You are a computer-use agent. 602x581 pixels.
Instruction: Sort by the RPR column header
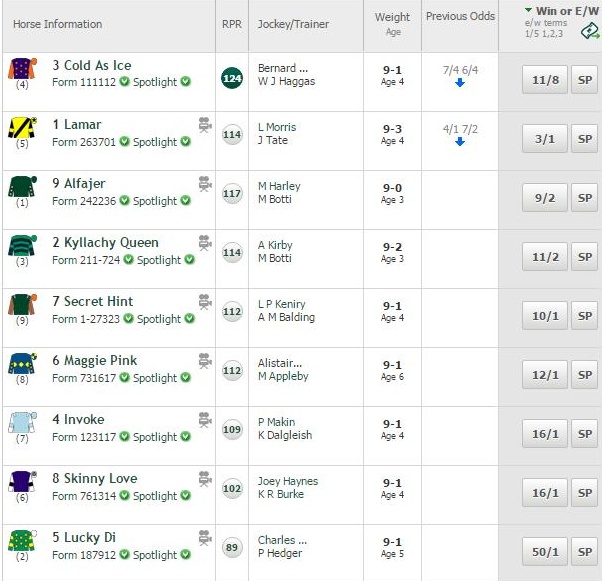232,24
